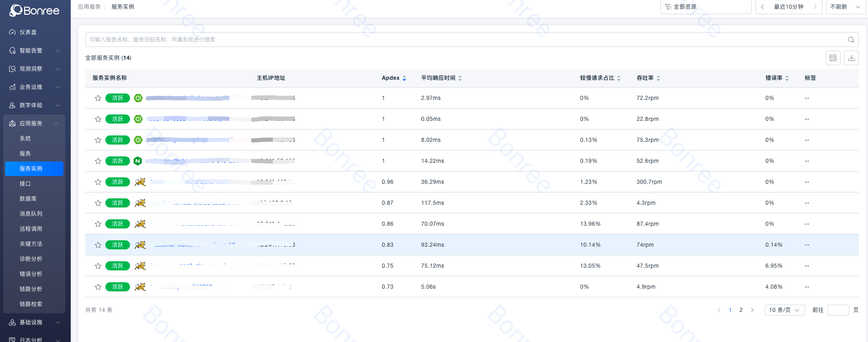Star the first service instance row
This screenshot has width=868, height=342.
pos(98,98)
